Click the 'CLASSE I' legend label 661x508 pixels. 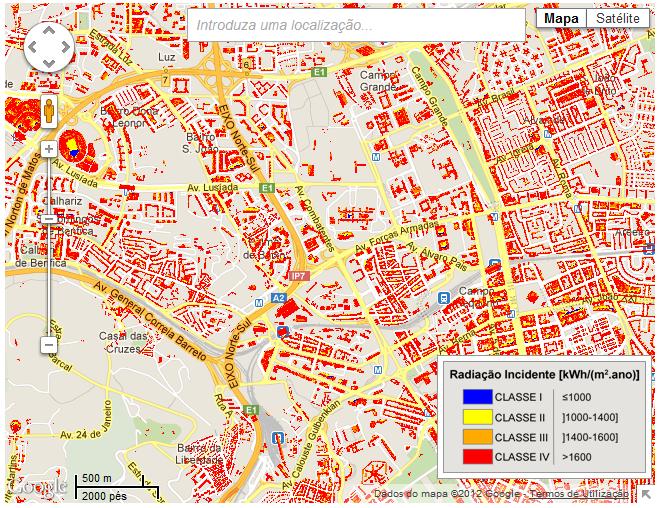click(x=518, y=397)
